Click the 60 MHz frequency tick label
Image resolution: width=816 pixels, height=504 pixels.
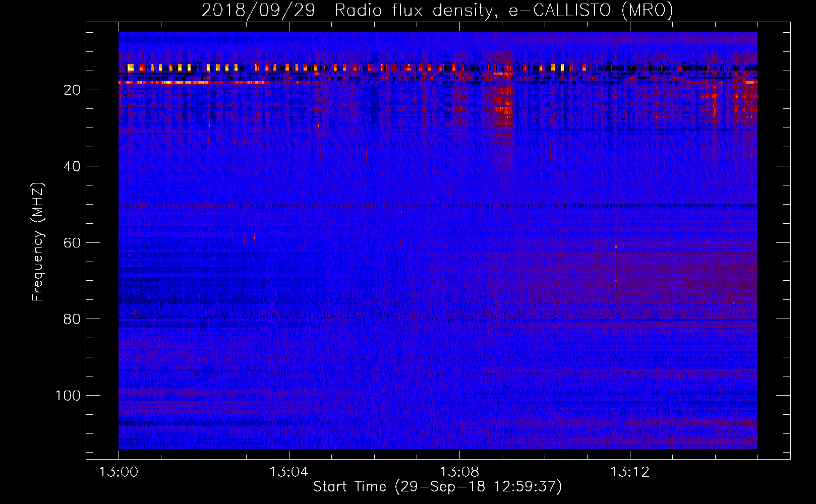pos(73,243)
